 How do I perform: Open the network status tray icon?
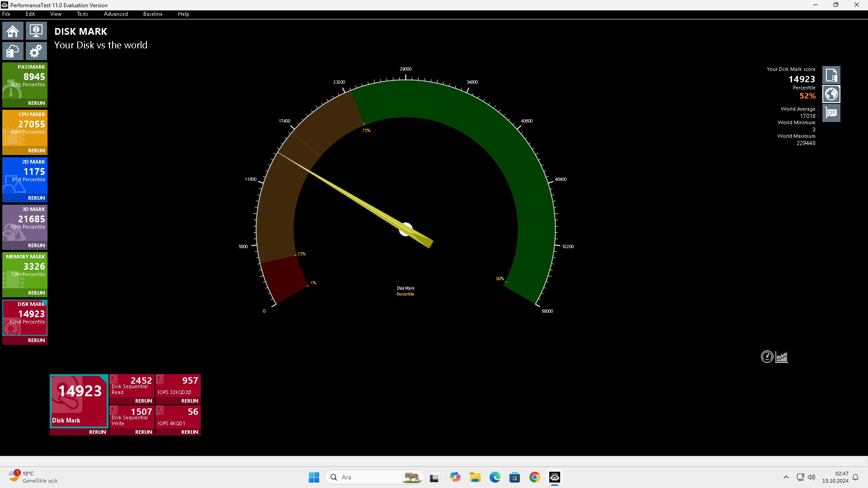[x=800, y=477]
